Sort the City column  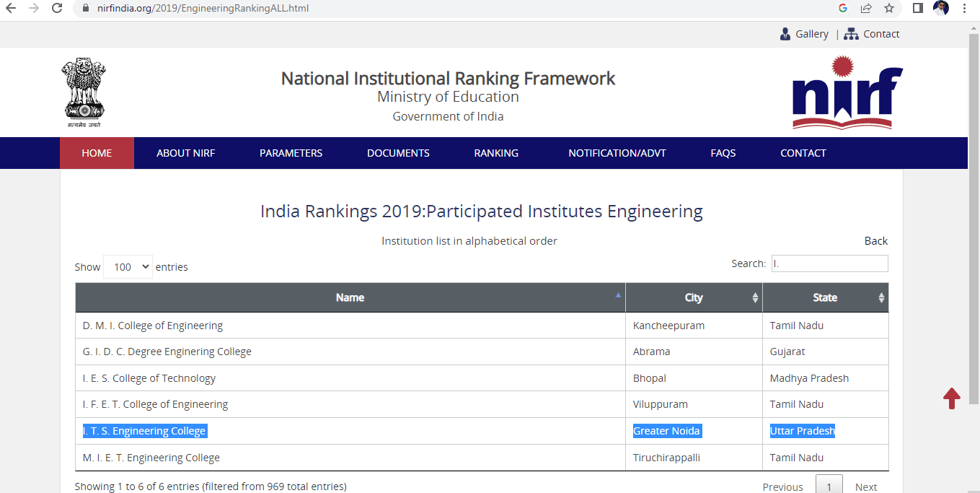coord(755,297)
